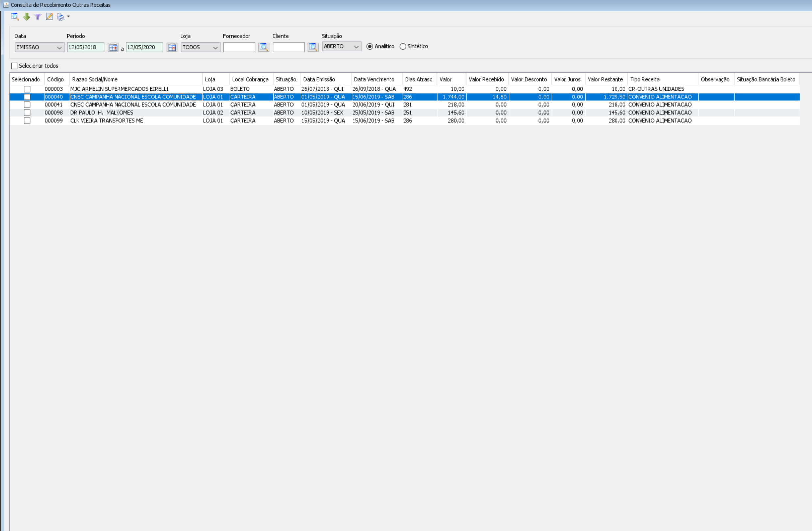Check the row checkbox for código 000099
The width and height of the screenshot is (812, 531).
[x=27, y=121]
